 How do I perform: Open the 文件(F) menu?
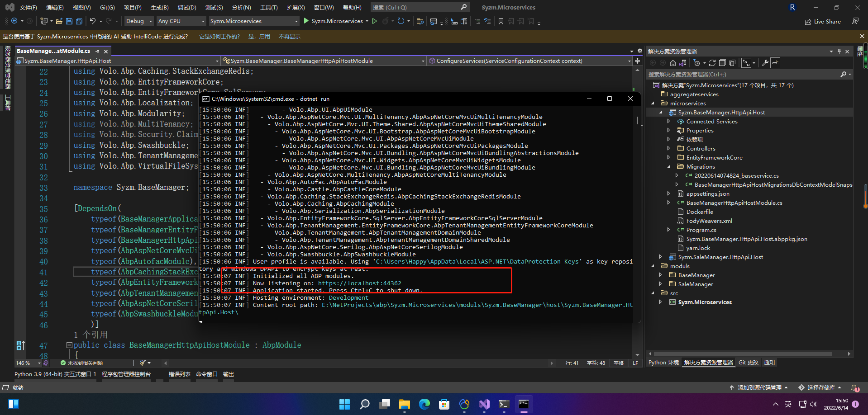[x=29, y=7]
